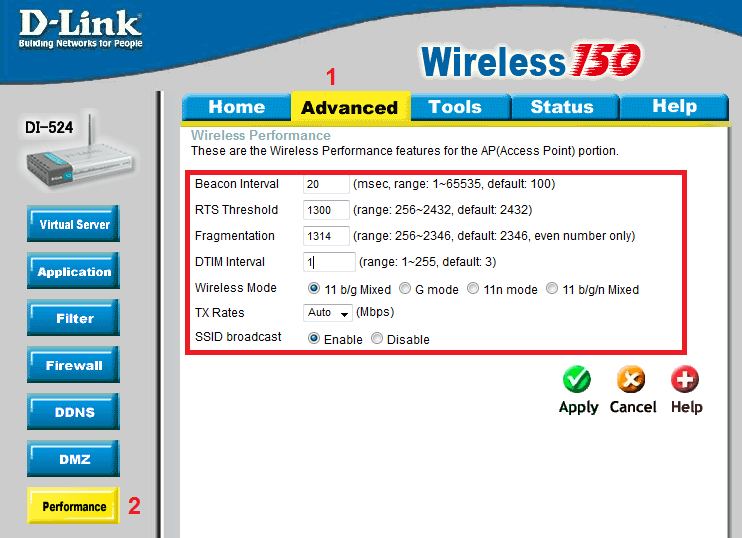This screenshot has width=742, height=538.
Task: Click the red Help plus icon
Action: click(x=685, y=379)
